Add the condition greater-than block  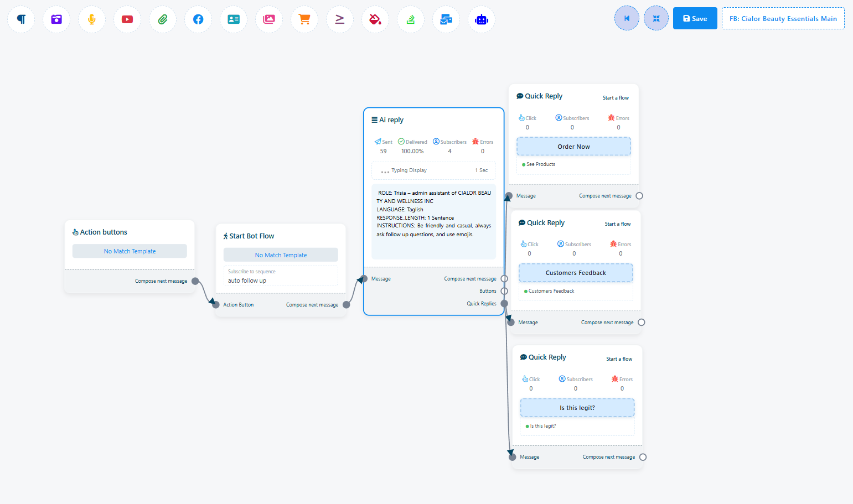340,19
